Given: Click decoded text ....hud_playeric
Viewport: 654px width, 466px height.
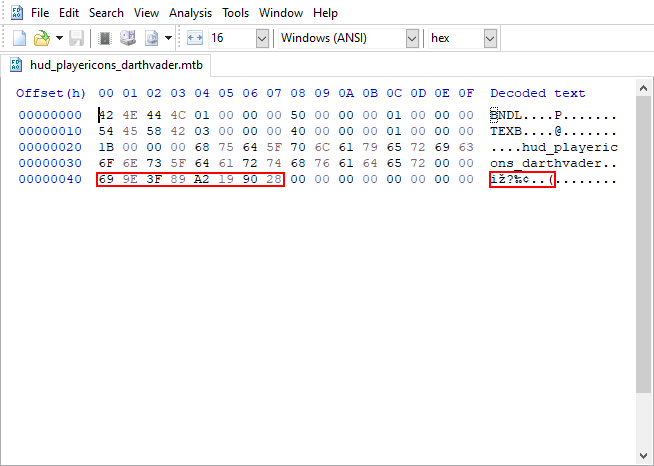Looking at the screenshot, I should [553, 147].
